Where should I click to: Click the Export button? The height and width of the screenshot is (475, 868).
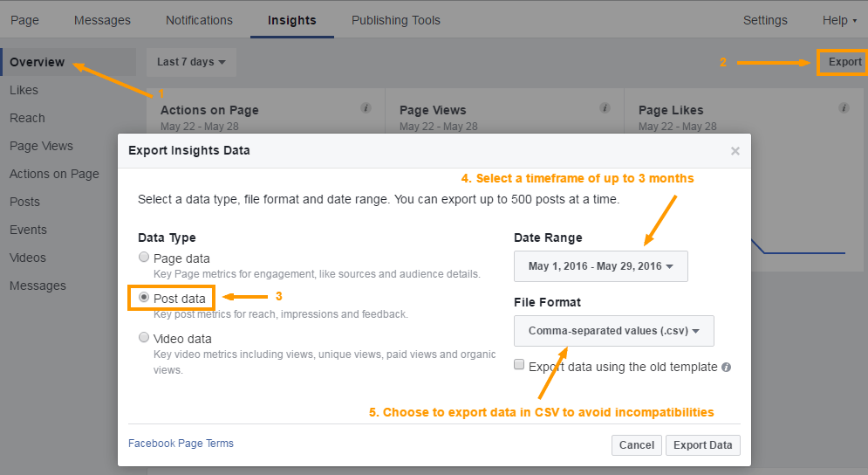844,62
